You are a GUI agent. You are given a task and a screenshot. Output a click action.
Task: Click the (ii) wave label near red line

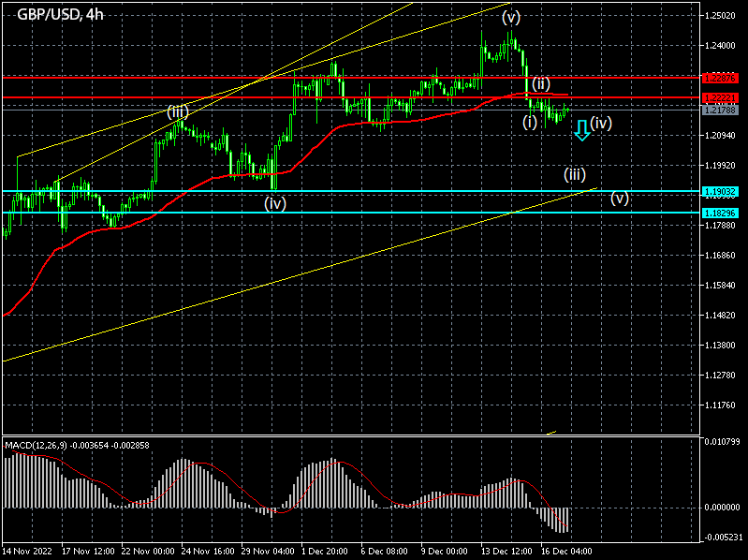pos(541,84)
